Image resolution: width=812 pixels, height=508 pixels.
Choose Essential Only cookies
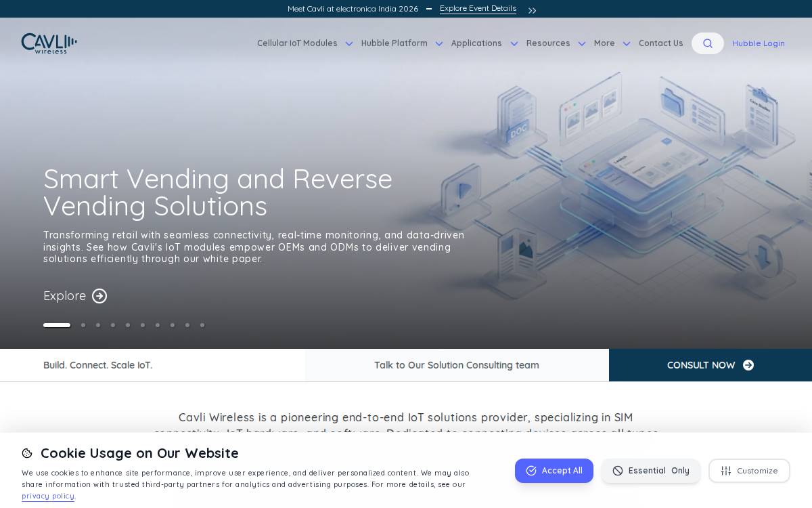[x=651, y=471]
